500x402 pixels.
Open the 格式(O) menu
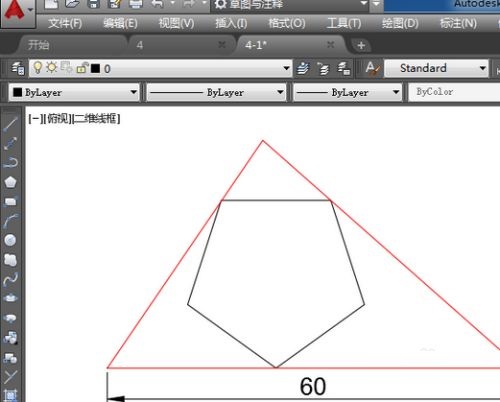(x=287, y=23)
